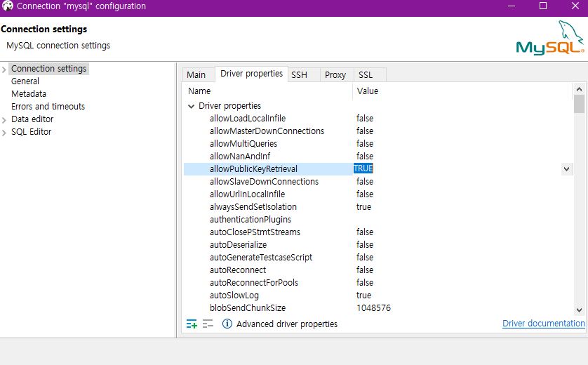The height and width of the screenshot is (365, 588).
Task: Click the 1048576 value of blobSendChunkSize
Action: point(373,308)
